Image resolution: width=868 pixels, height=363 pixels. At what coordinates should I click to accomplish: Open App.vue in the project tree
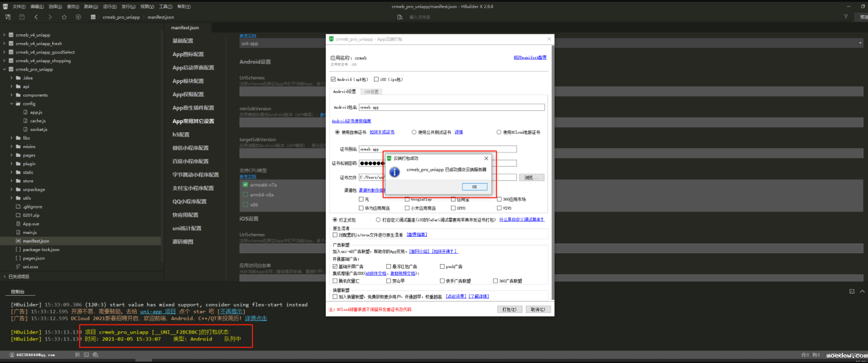[x=31, y=224]
